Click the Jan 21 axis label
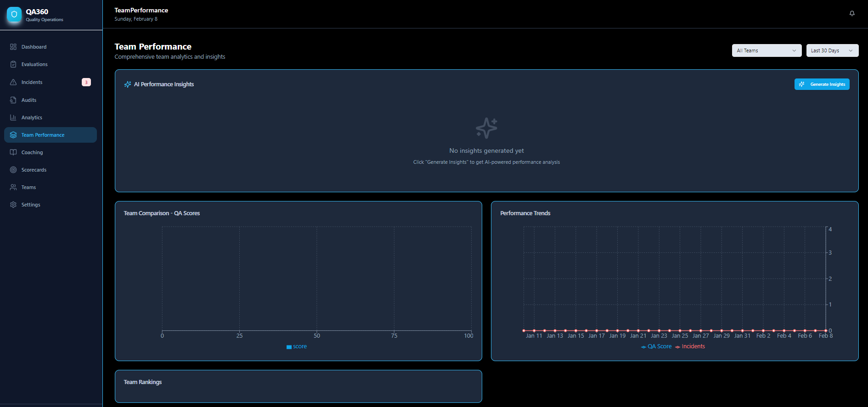The height and width of the screenshot is (407, 868). tap(638, 336)
